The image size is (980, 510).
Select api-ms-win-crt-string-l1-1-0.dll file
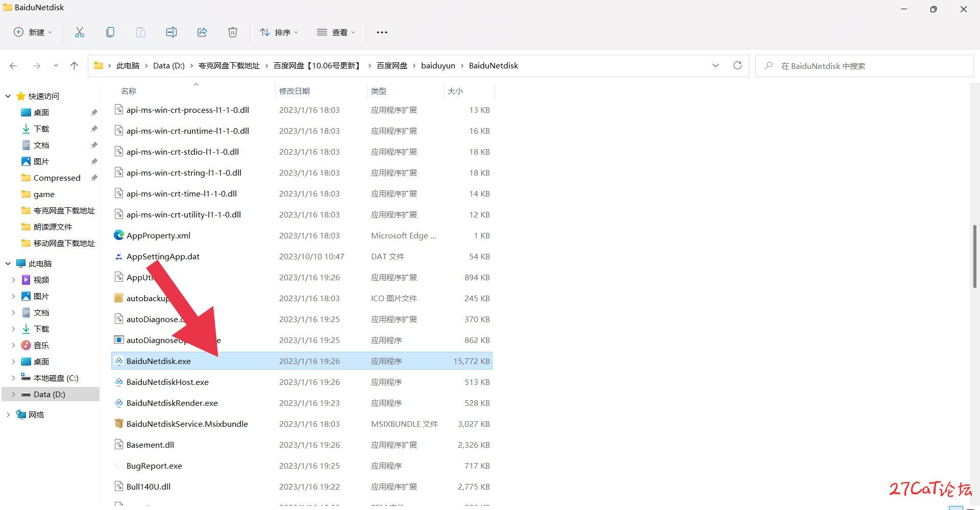[x=302, y=173]
